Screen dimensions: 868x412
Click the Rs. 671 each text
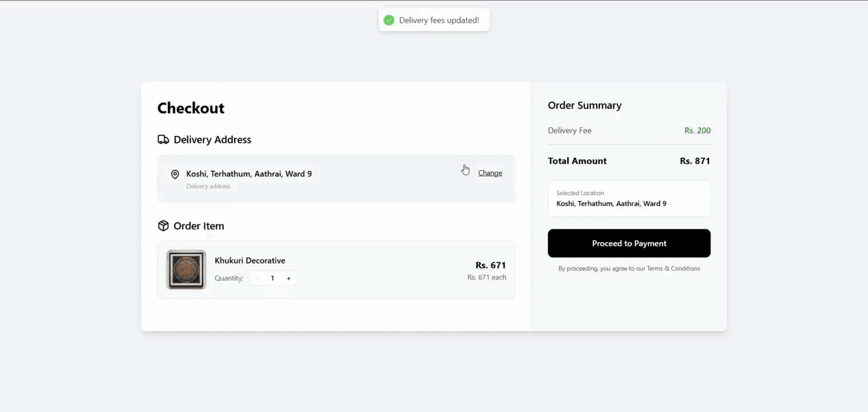[487, 278]
